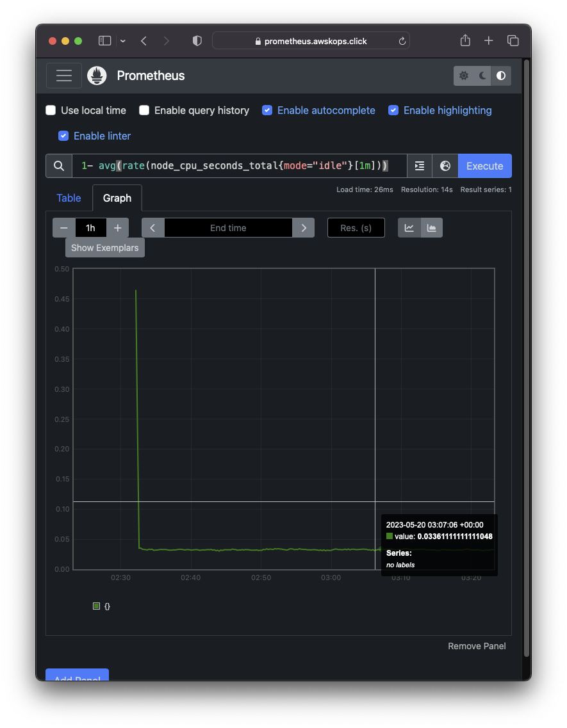Decrease the graph range with minus

point(64,227)
